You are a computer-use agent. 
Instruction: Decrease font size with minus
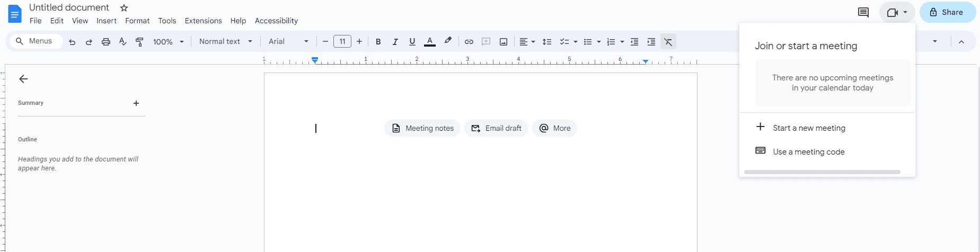pyautogui.click(x=325, y=41)
